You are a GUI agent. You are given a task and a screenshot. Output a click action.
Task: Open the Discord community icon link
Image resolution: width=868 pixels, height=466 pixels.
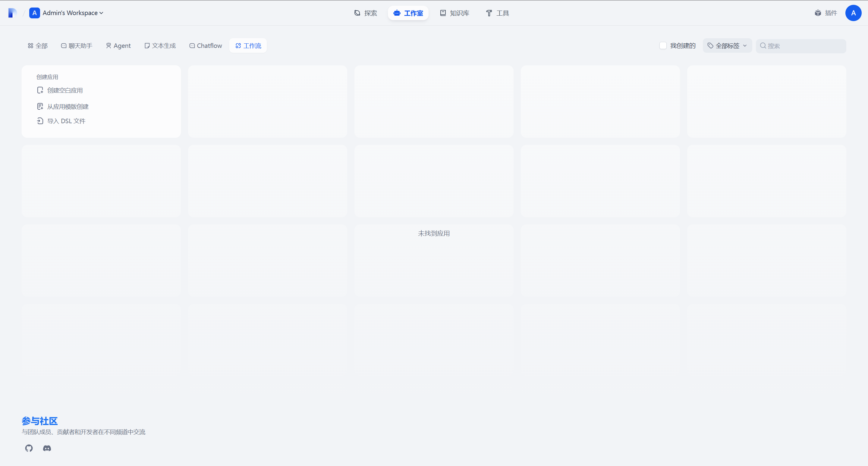click(x=47, y=448)
